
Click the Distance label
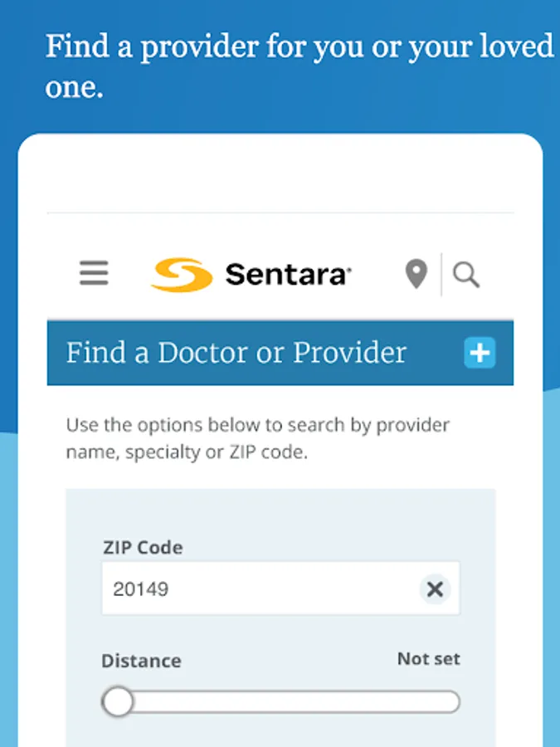click(141, 662)
